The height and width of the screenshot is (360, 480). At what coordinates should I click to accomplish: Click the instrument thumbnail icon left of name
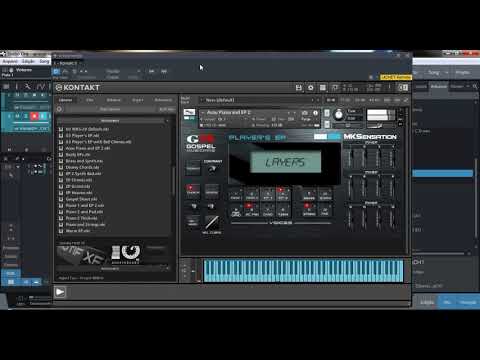click(x=190, y=113)
